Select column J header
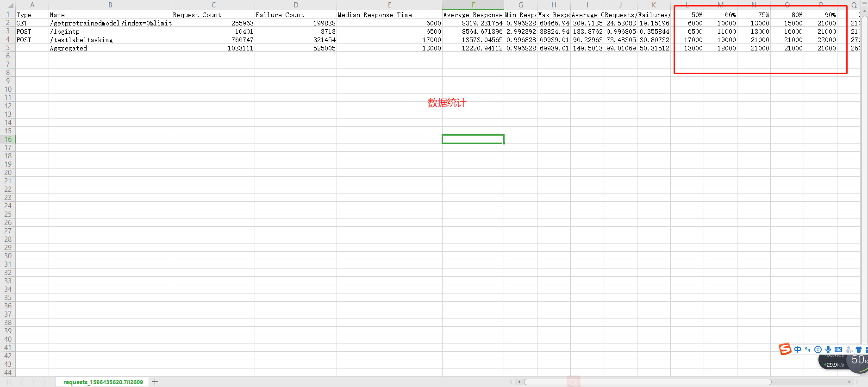This screenshot has width=868, height=387. pos(620,5)
